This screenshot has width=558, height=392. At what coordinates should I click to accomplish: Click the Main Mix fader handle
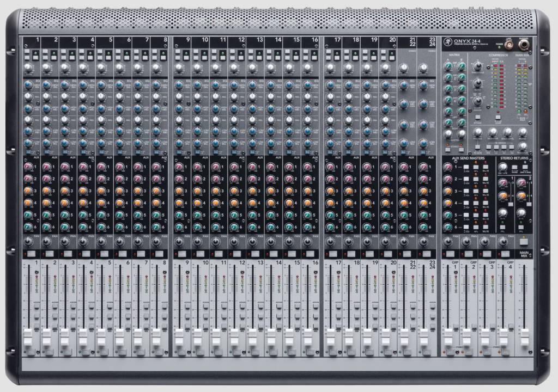point(524,338)
